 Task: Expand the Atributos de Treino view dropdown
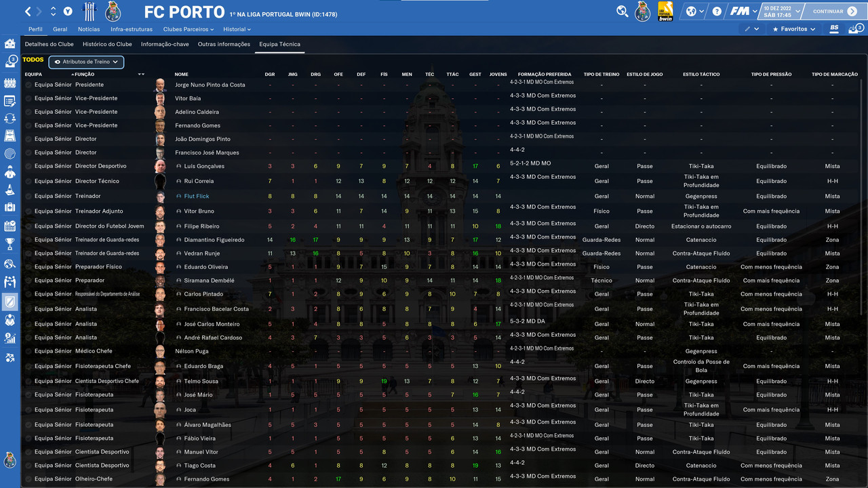coord(86,62)
